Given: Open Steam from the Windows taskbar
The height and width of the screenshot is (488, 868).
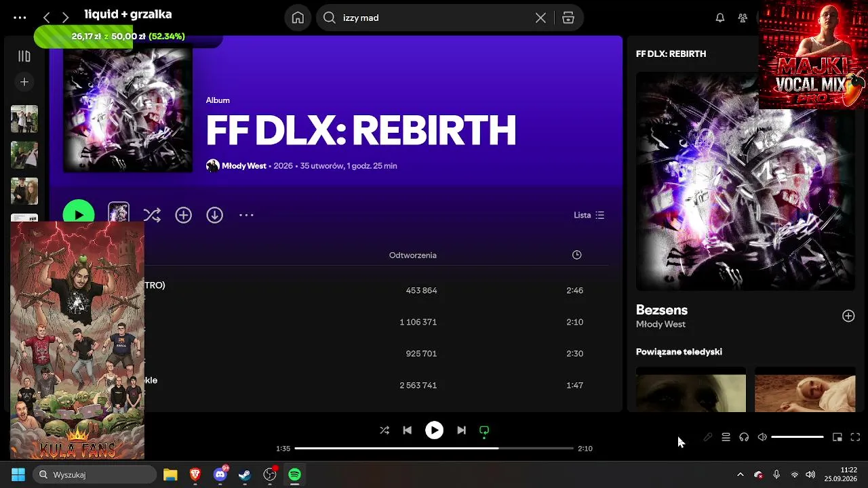Looking at the screenshot, I should [245, 474].
